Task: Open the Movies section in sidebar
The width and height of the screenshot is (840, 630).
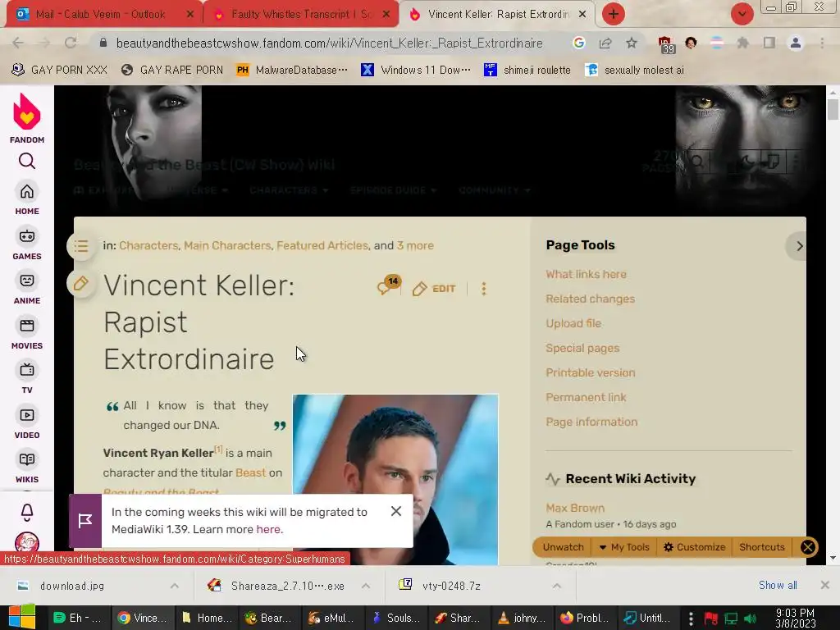Action: (x=27, y=333)
